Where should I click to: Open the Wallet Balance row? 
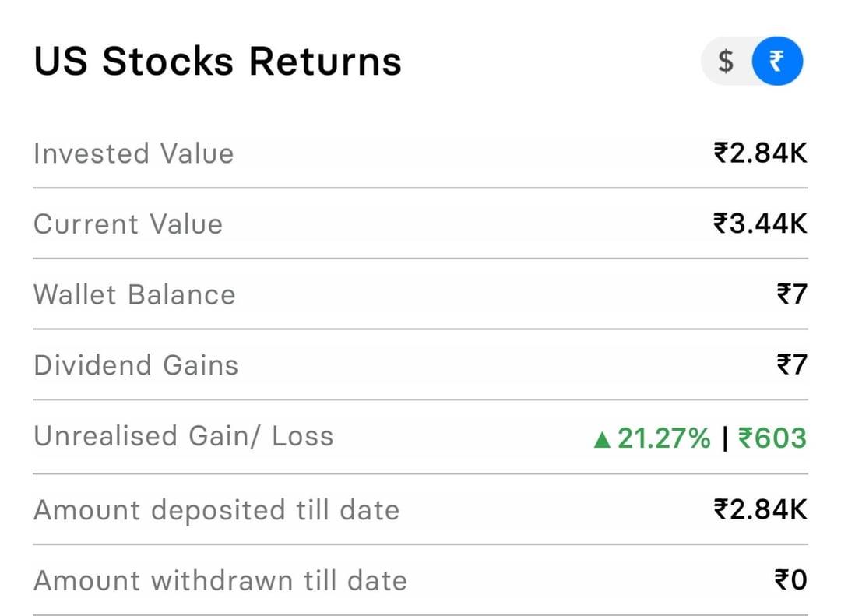pos(420,294)
